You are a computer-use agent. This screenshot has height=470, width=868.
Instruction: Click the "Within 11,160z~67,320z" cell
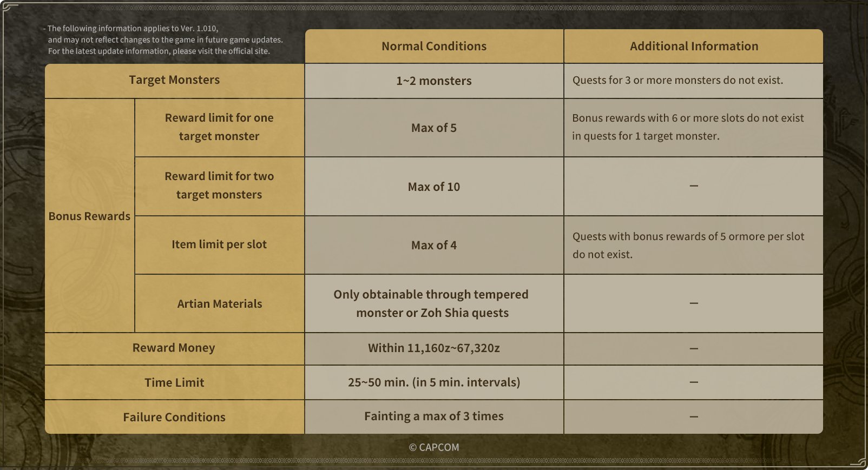click(x=434, y=348)
